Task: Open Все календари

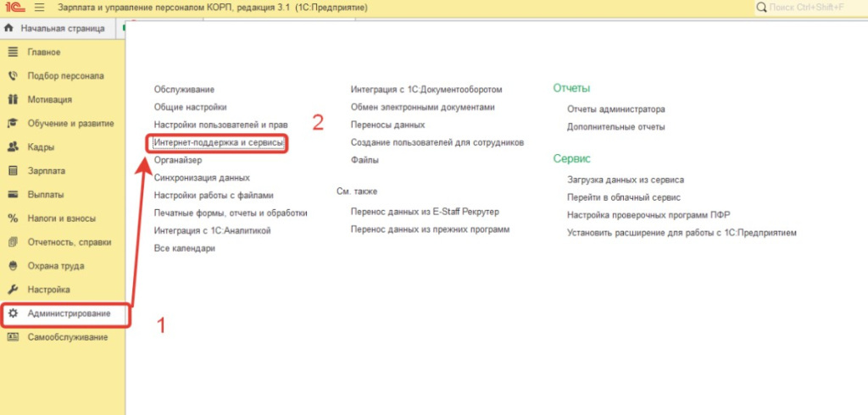Action: (184, 248)
